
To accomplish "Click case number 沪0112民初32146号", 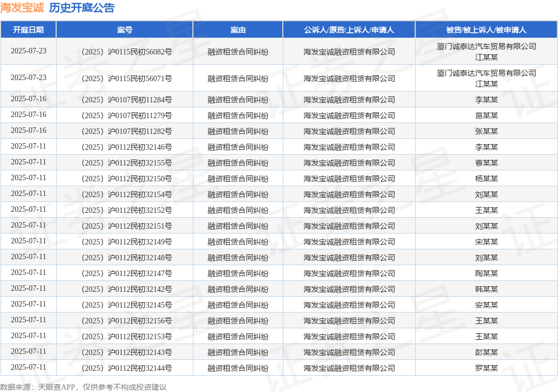I will [126, 147].
